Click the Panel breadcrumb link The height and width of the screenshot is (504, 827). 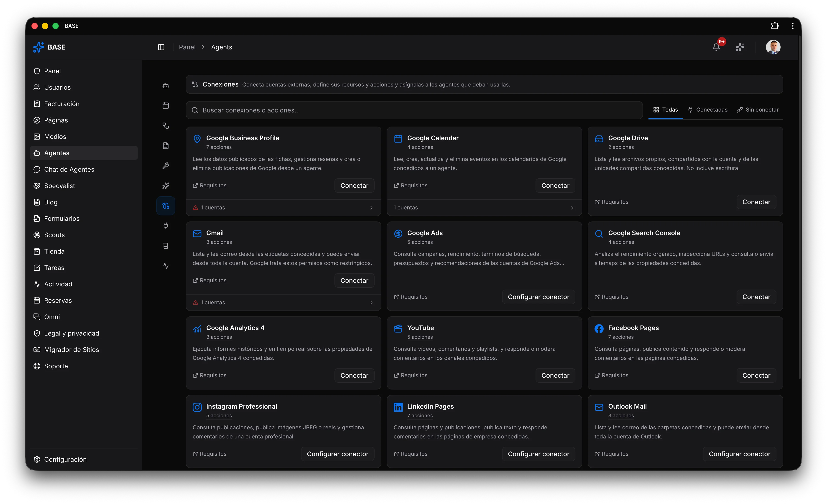187,47
